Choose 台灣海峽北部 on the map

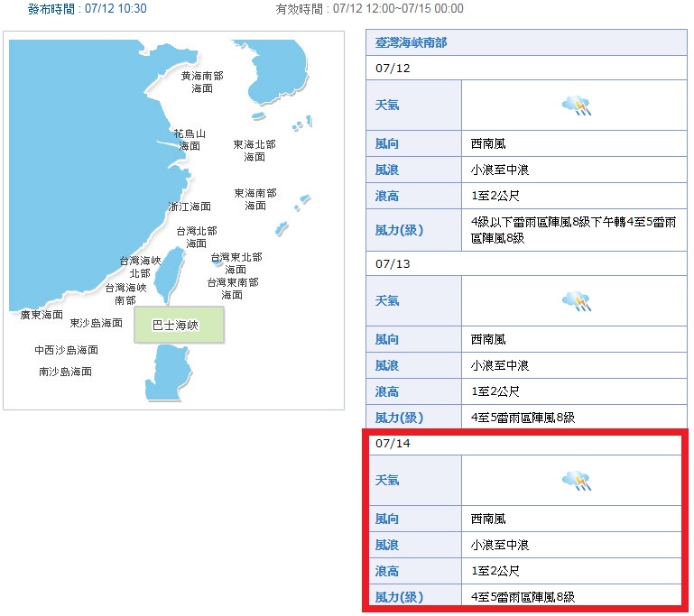point(140,267)
